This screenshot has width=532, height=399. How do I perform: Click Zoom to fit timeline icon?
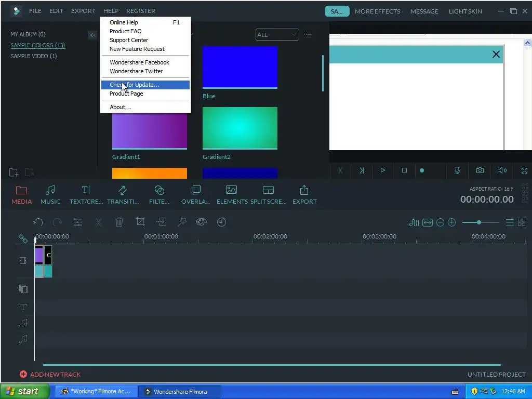(428, 222)
